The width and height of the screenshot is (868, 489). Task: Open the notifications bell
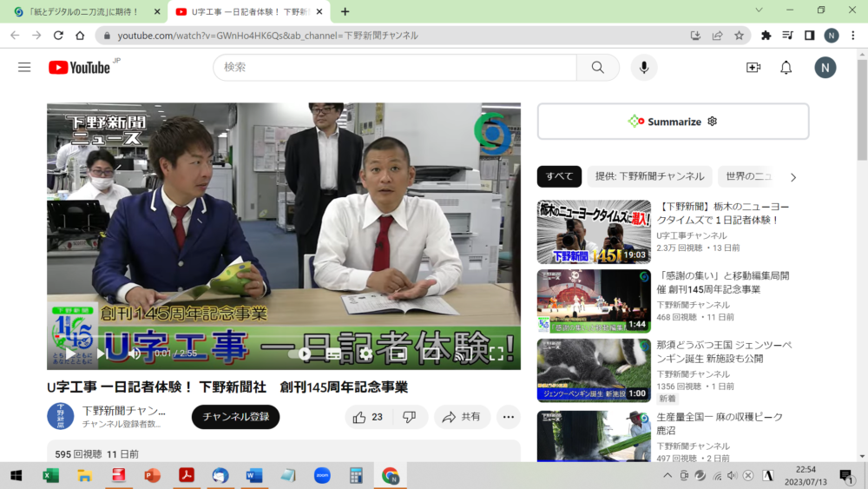786,68
